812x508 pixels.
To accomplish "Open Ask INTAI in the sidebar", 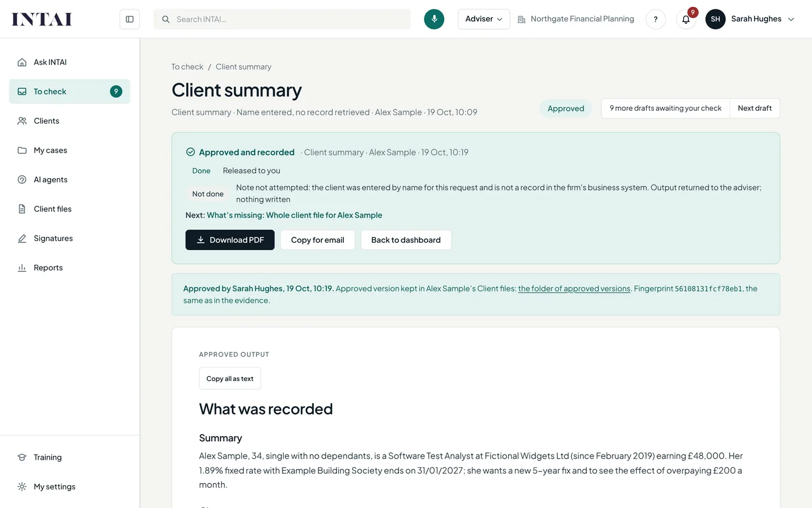I will (70, 62).
